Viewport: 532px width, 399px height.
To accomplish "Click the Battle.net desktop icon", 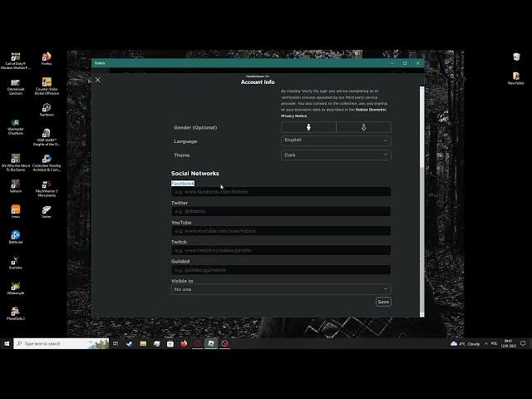I will pyautogui.click(x=16, y=237).
